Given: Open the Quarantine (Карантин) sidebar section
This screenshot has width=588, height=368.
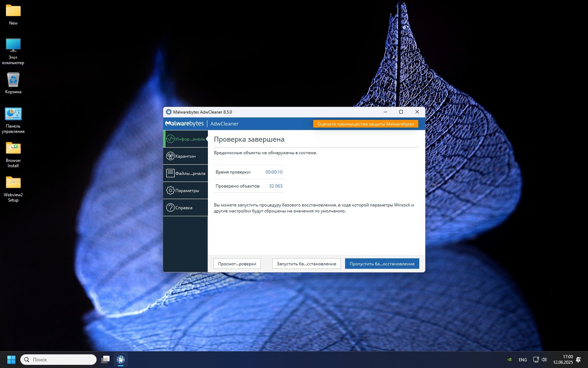Looking at the screenshot, I should click(x=185, y=156).
